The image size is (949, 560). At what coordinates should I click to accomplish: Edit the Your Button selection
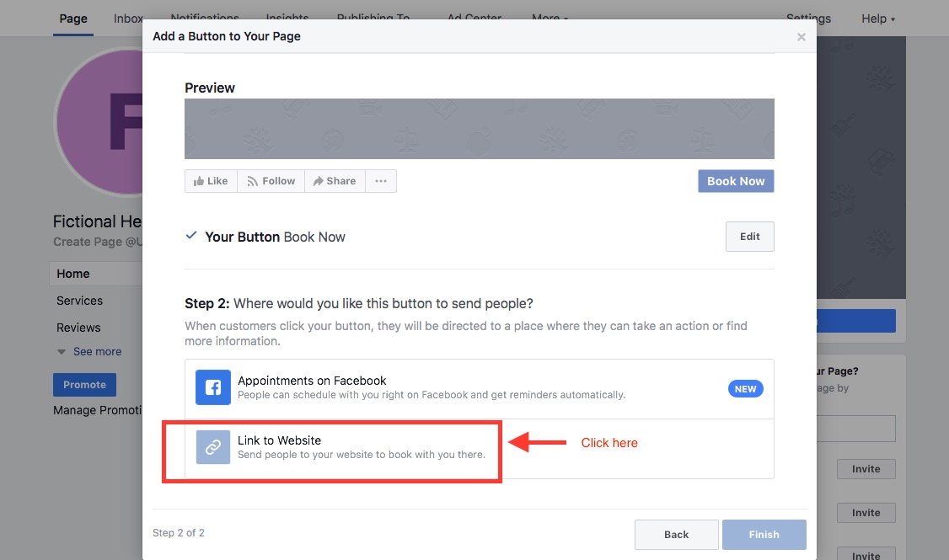tap(750, 237)
